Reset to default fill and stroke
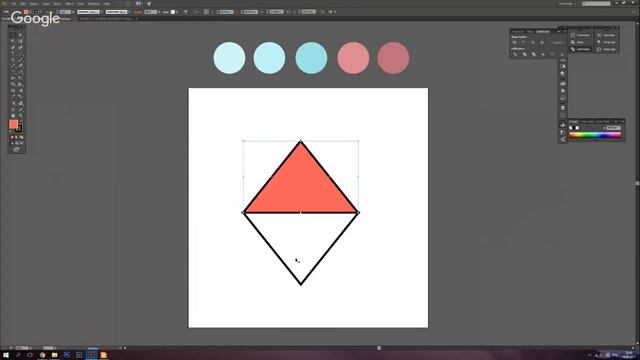 pos(11,131)
